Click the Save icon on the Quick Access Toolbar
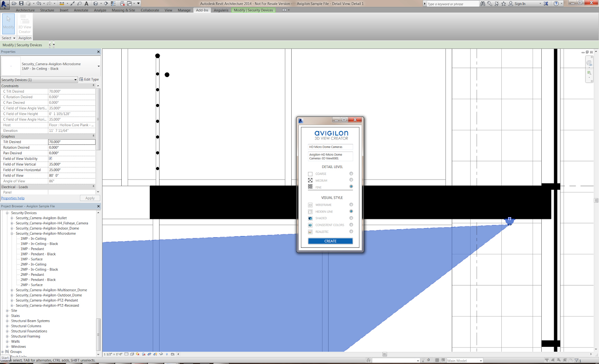This screenshot has width=599, height=364. pos(22,3)
